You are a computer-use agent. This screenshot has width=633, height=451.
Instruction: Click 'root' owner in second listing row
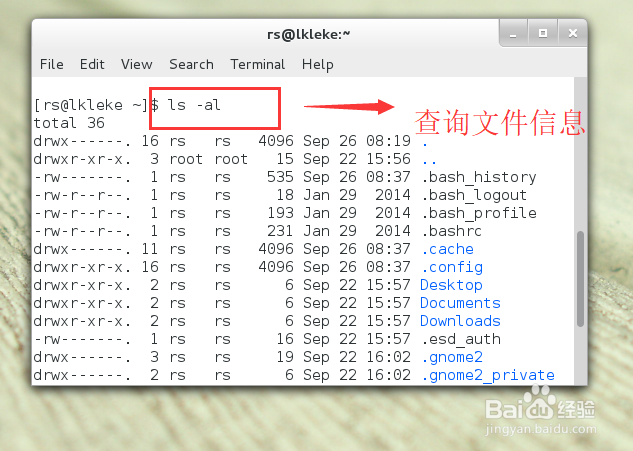point(186,159)
